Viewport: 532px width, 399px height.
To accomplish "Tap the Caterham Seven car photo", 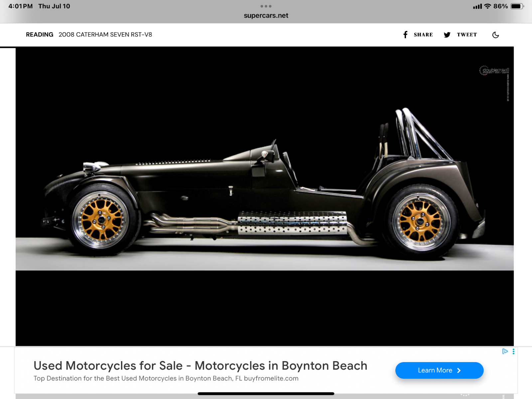I will tap(264, 196).
